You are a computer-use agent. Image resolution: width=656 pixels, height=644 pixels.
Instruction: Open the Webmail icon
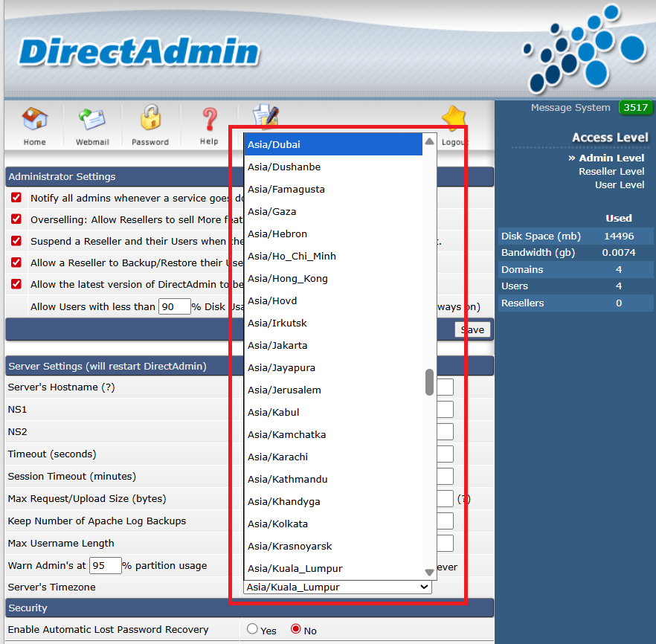click(x=92, y=120)
